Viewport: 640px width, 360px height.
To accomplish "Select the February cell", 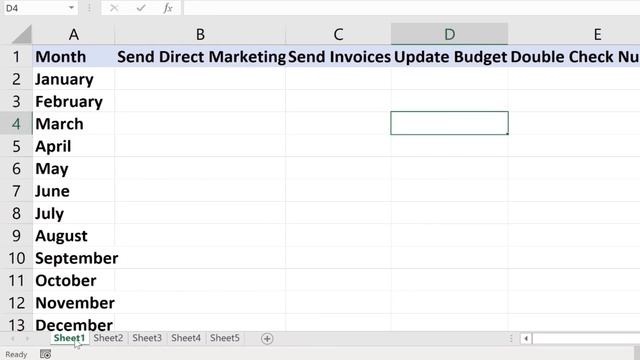I will pyautogui.click(x=73, y=101).
